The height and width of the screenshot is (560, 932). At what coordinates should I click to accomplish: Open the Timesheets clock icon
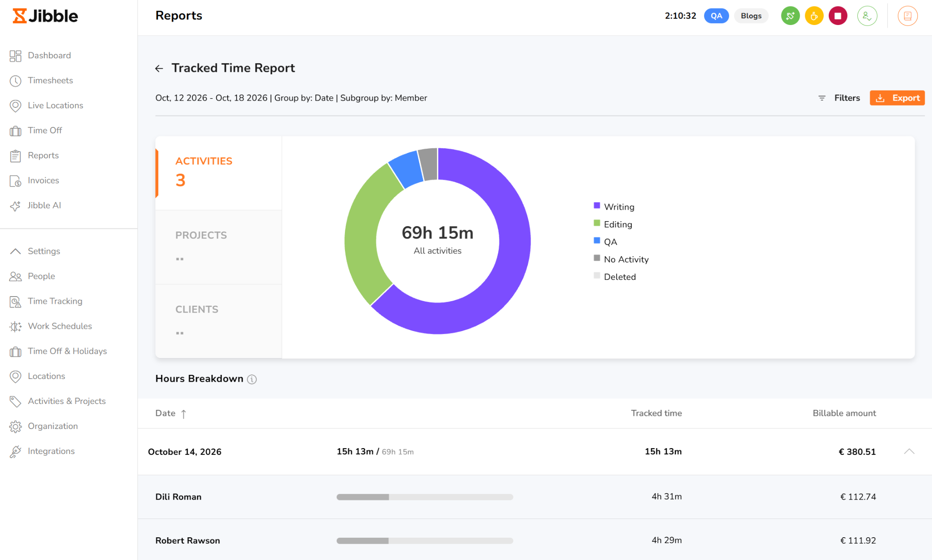click(15, 81)
